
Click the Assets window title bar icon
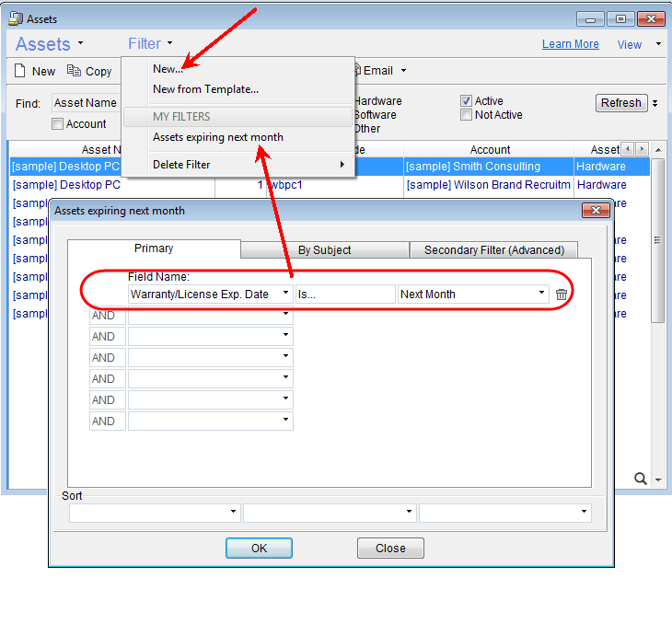[15, 18]
